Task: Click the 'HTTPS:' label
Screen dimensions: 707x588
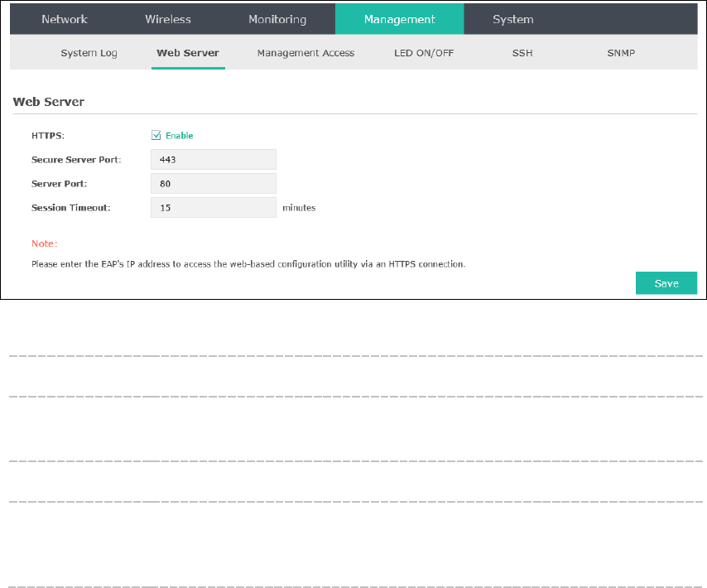Action: 48,135
